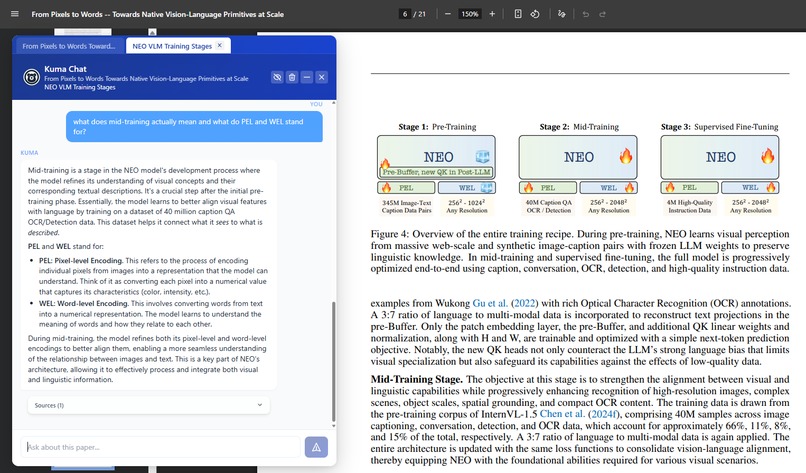This screenshot has height=473, width=806.
Task: Open the 'Chen et al.' citation link
Action: tap(562, 414)
